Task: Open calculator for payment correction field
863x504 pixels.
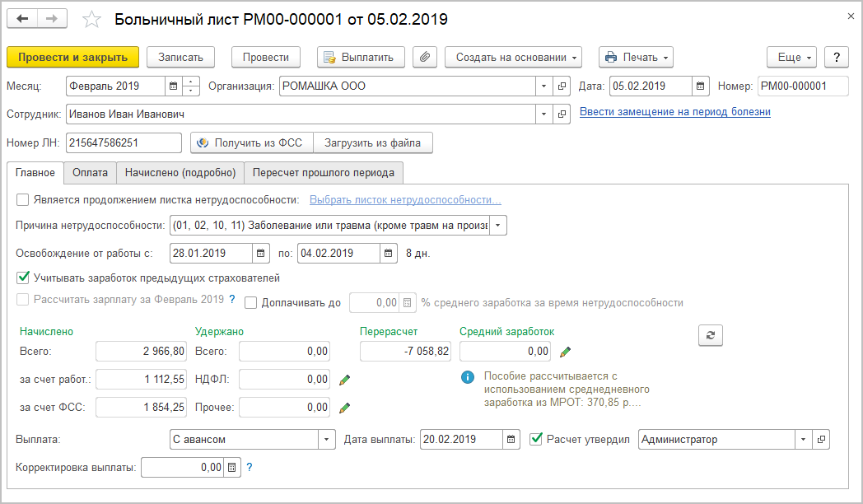Action: (x=231, y=468)
